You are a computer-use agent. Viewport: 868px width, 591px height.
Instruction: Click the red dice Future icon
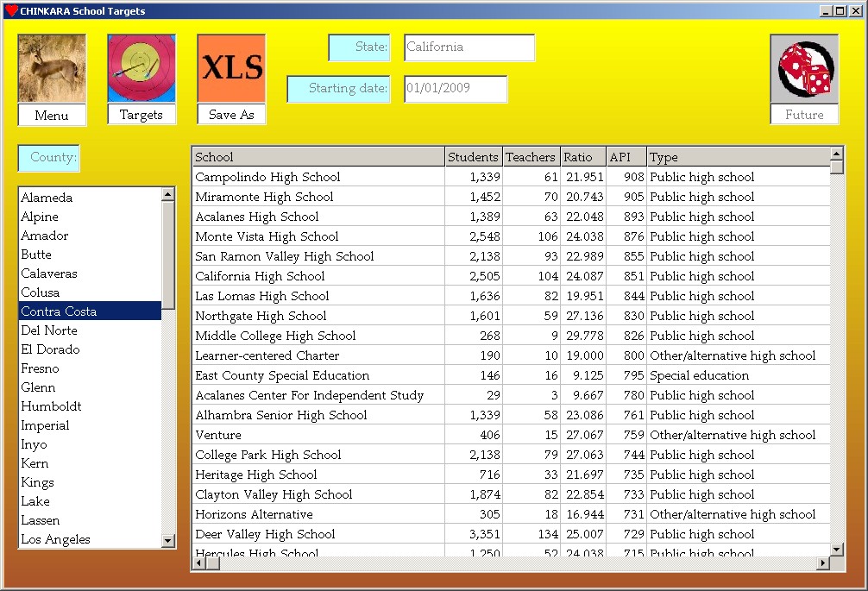point(804,69)
